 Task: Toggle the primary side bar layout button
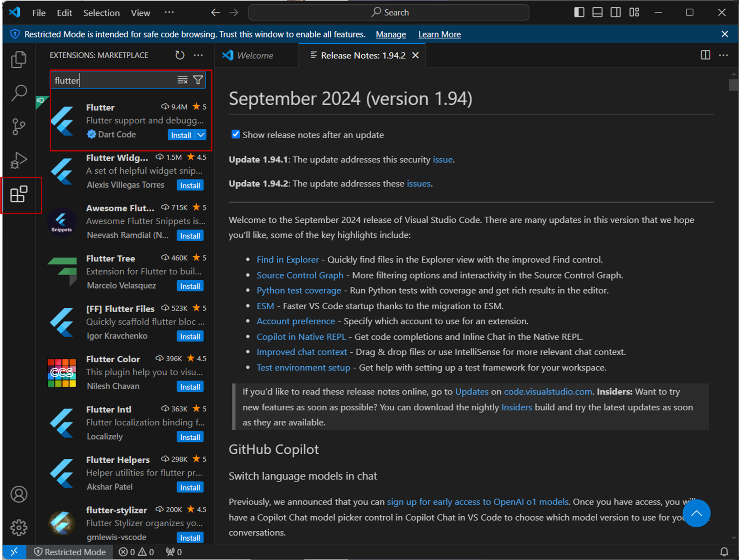(x=579, y=13)
